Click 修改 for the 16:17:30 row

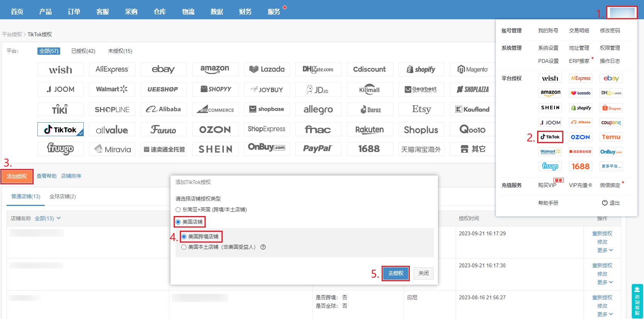[x=602, y=274]
